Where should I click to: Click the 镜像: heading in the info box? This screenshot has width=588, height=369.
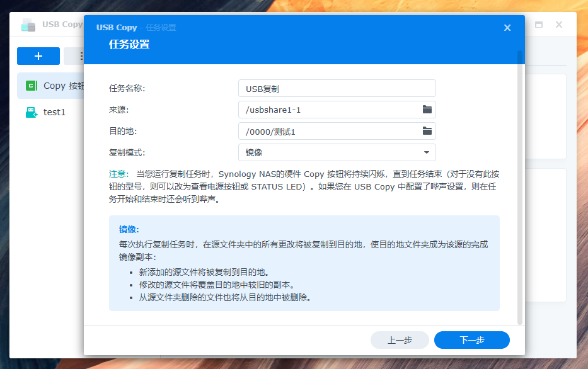click(129, 229)
